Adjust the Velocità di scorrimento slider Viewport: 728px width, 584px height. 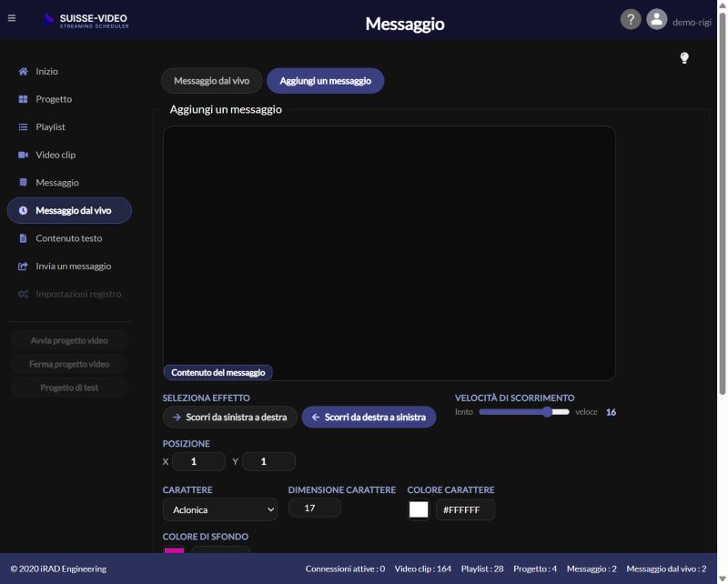tap(524, 412)
